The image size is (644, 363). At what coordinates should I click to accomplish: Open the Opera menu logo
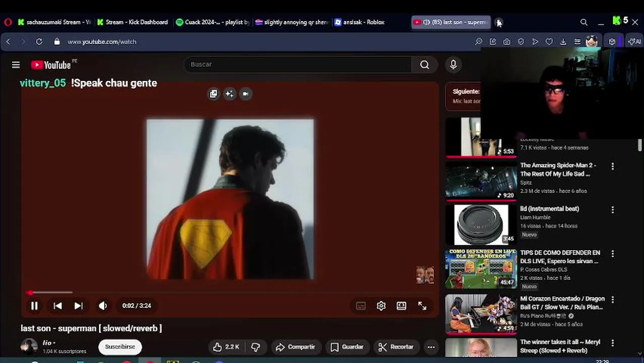[x=8, y=22]
